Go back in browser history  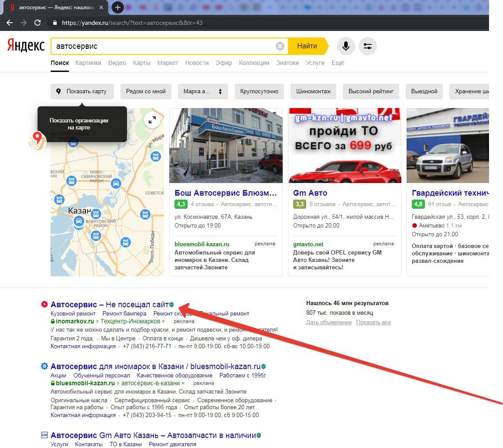tap(10, 23)
